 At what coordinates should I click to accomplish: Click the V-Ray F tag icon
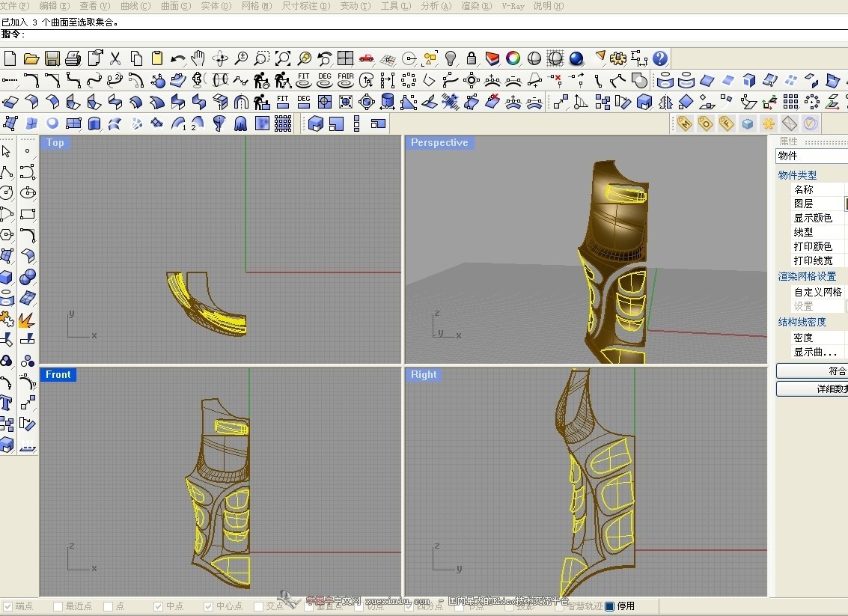(726, 123)
